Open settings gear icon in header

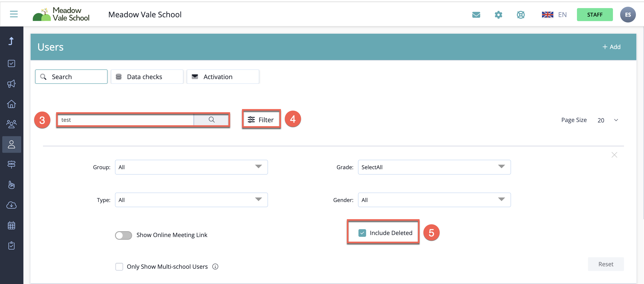click(498, 15)
